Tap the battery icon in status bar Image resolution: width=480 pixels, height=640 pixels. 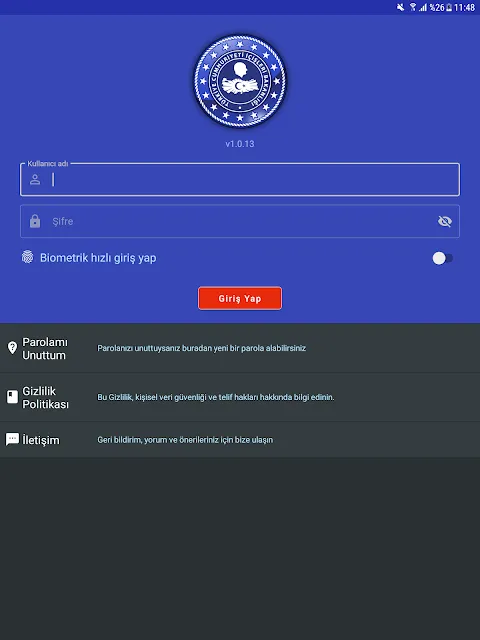click(x=449, y=7)
